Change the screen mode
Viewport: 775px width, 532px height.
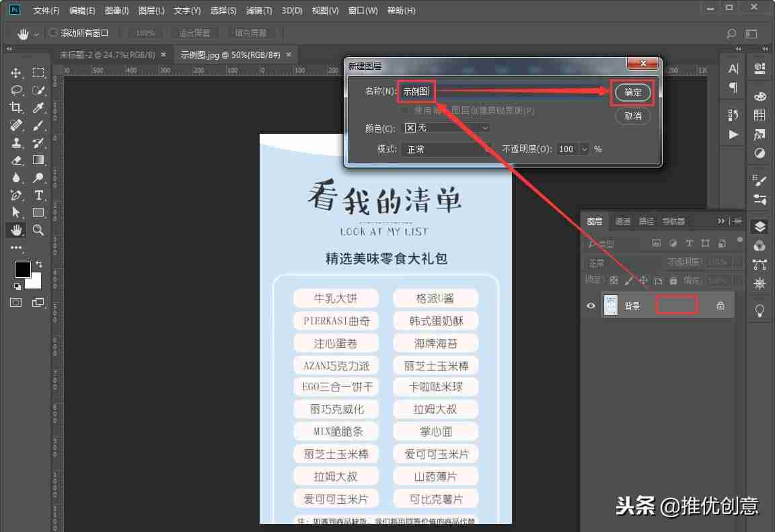click(38, 302)
